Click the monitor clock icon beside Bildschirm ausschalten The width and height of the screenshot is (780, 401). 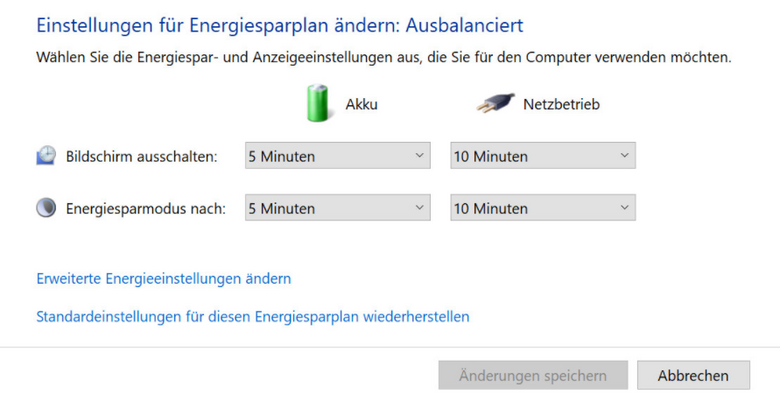(46, 155)
